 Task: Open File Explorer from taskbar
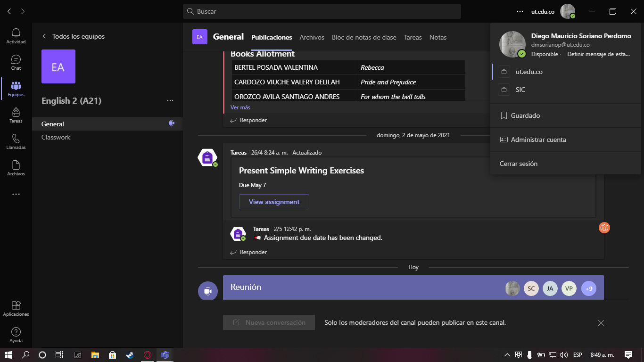95,355
